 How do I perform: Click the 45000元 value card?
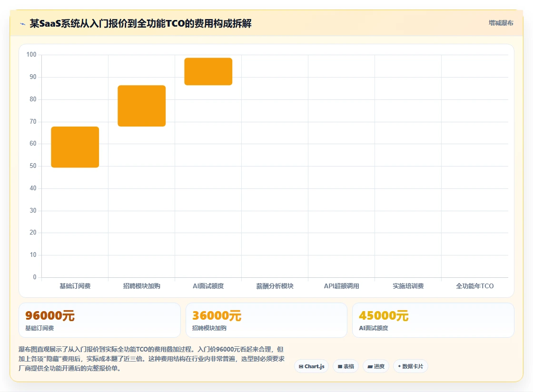pyautogui.click(x=434, y=320)
